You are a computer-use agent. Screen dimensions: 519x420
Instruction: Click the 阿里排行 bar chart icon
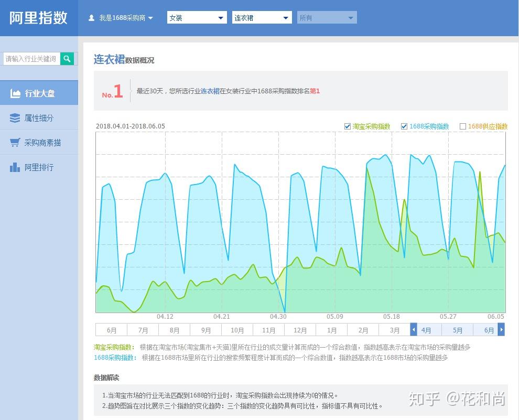point(15,167)
